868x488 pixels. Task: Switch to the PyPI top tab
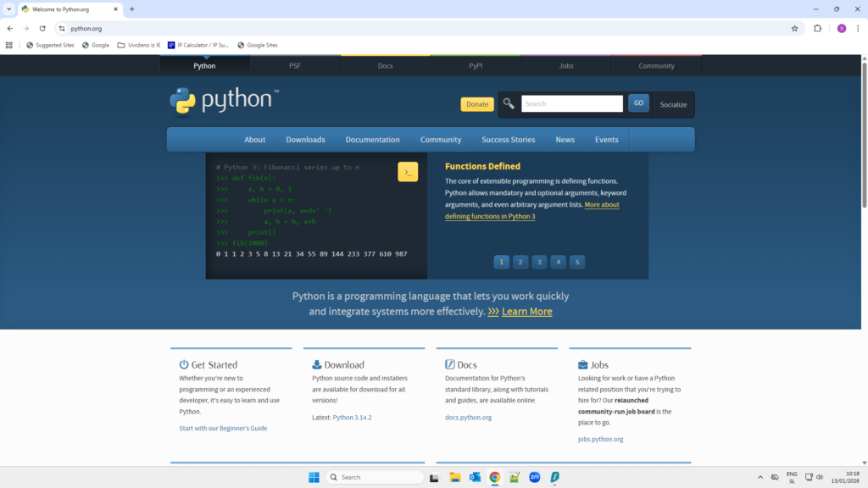(476, 65)
